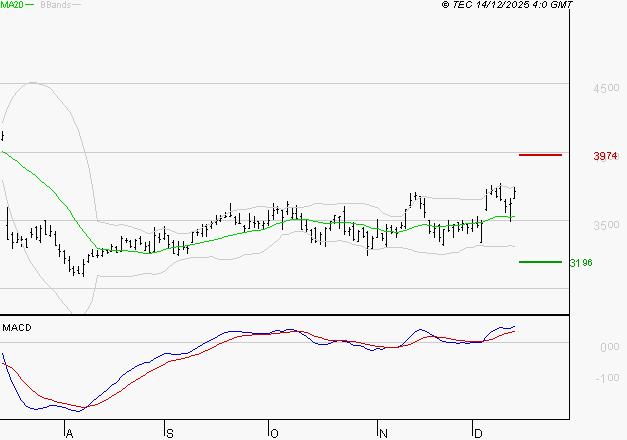Click the MACD panel title
This screenshot has height=440, width=627.
point(17,327)
